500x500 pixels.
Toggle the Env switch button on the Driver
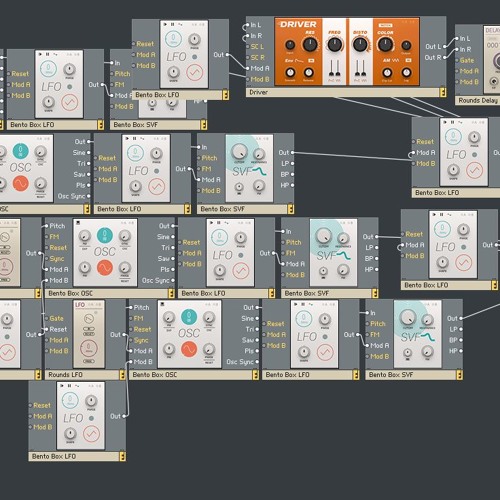coord(311,61)
